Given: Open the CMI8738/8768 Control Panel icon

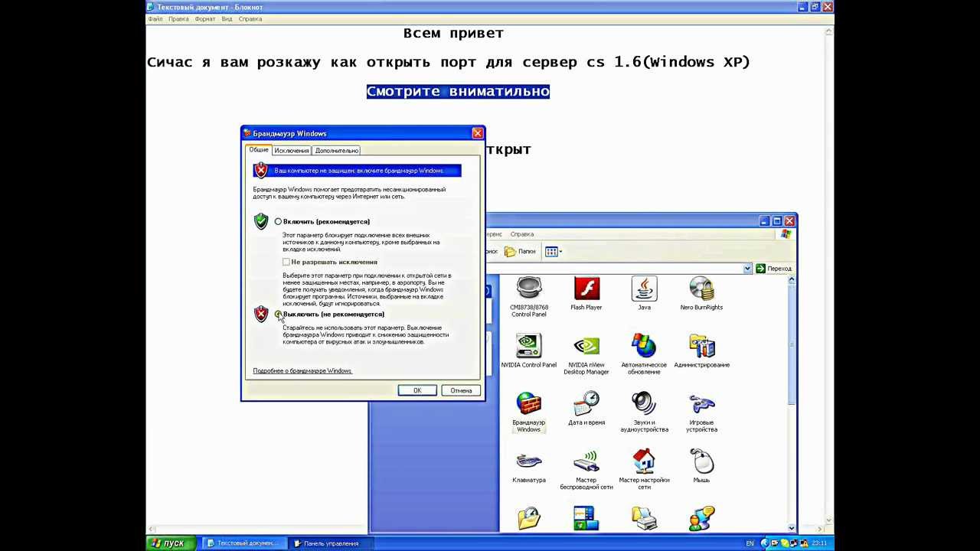Looking at the screenshot, I should 528,297.
